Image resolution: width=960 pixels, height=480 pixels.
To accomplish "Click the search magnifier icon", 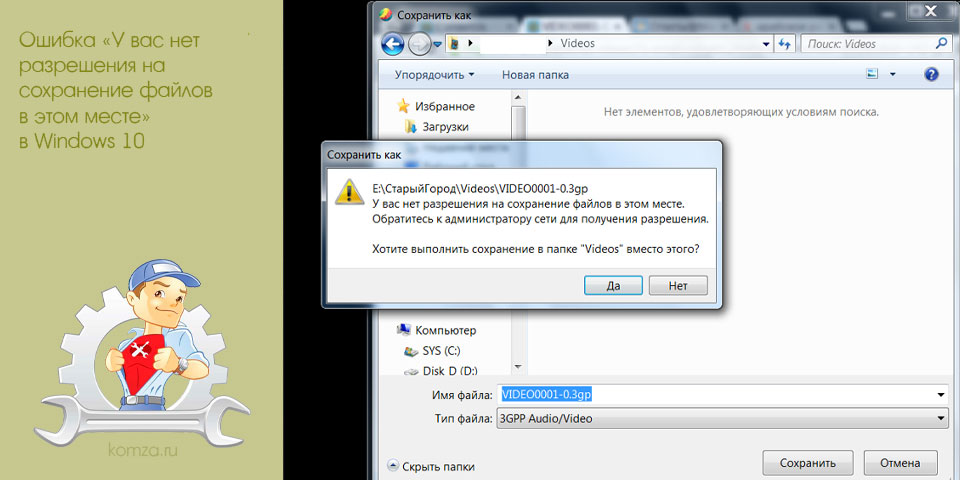I will [941, 43].
